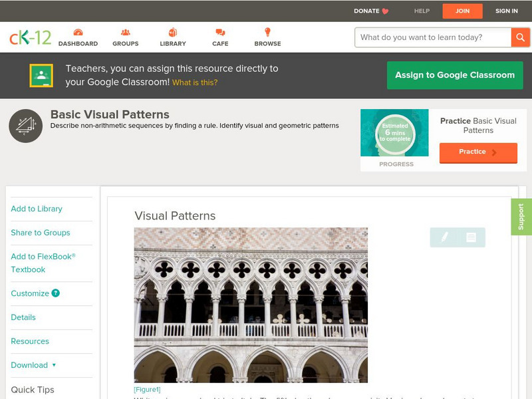
Task: Open the Dashboard icon in navigation
Action: [78, 33]
